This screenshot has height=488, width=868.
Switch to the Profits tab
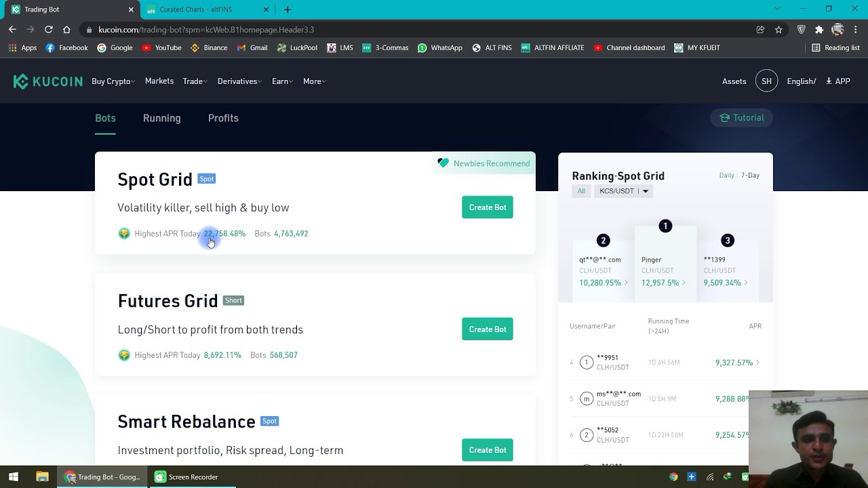pyautogui.click(x=223, y=118)
